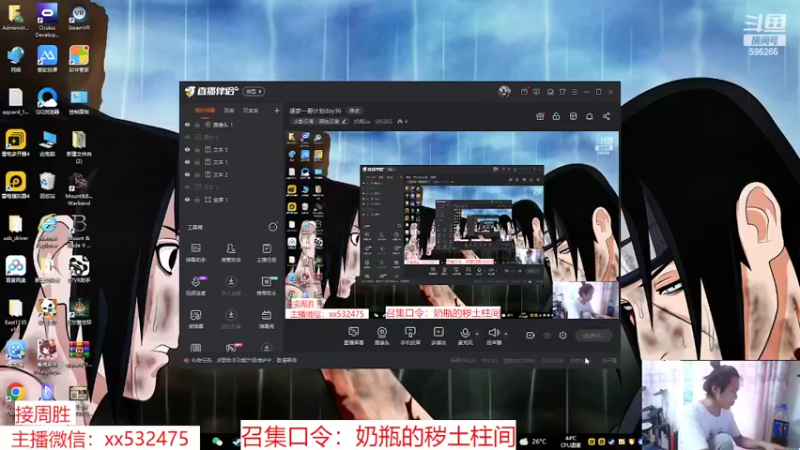Open the Oculus Developer desktop shortcut
The height and width of the screenshot is (450, 800).
pos(47,20)
